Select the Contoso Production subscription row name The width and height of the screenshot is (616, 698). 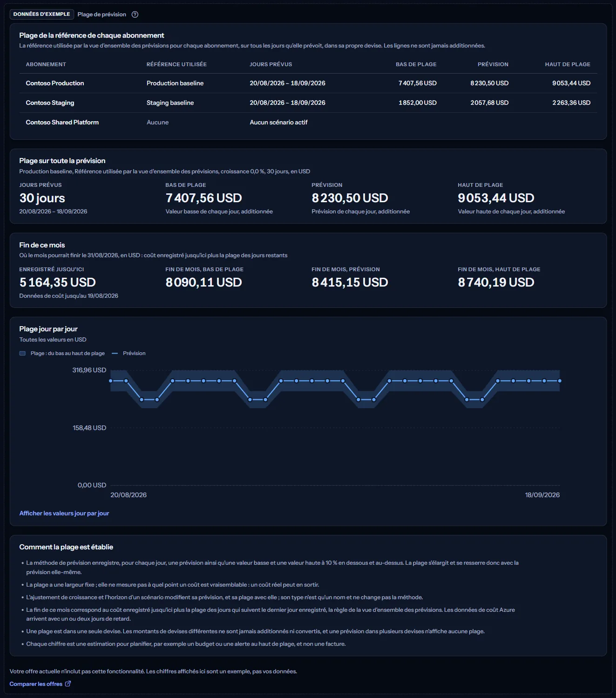point(55,83)
